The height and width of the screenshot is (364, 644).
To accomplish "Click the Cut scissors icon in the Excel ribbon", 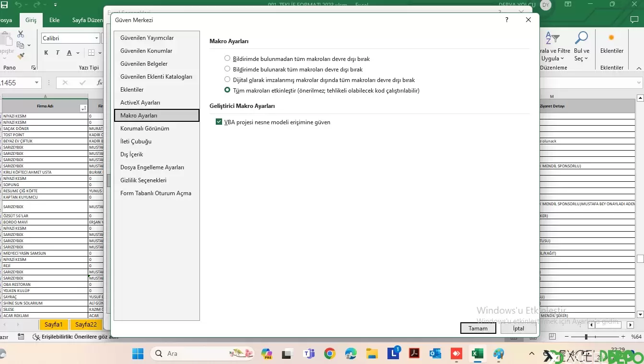I will click(21, 34).
